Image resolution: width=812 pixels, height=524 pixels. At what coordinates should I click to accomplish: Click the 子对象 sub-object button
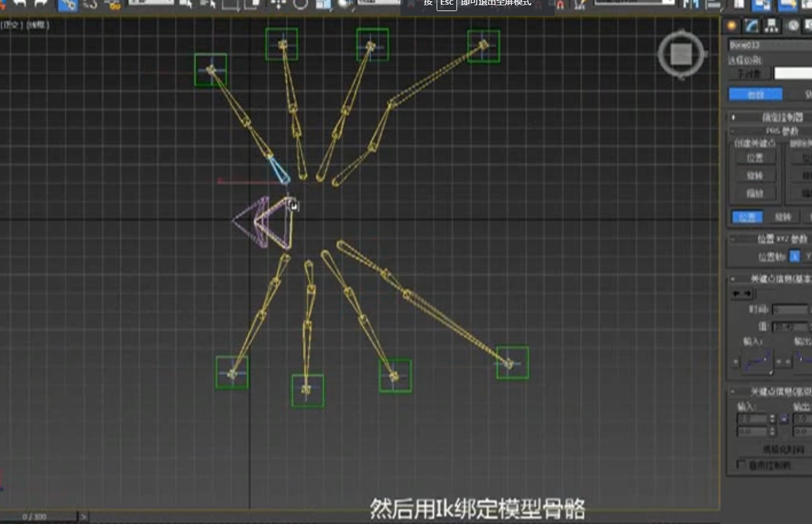pyautogui.click(x=749, y=74)
